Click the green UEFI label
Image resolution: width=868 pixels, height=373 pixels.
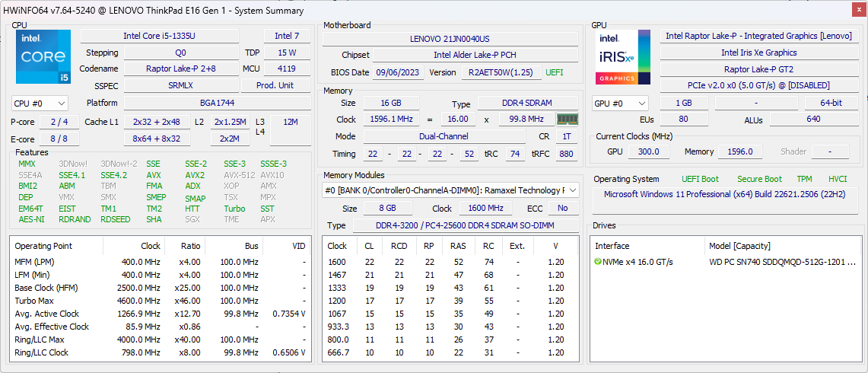(555, 72)
